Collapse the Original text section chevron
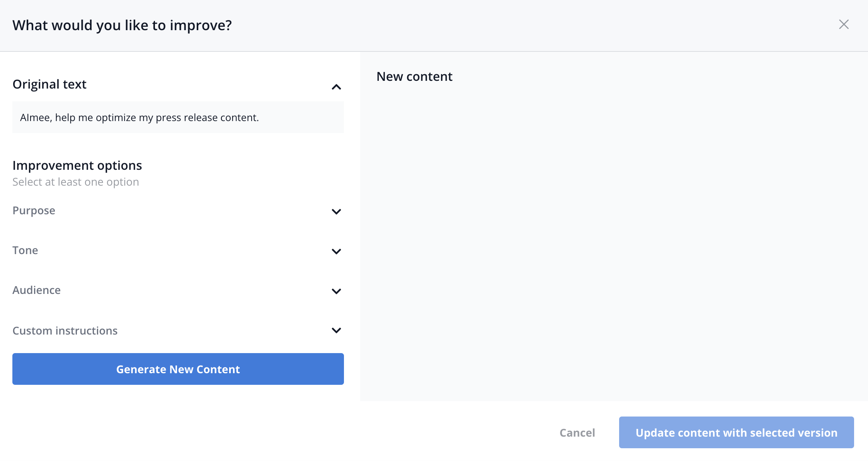Viewport: 868px width, 461px height. [336, 87]
